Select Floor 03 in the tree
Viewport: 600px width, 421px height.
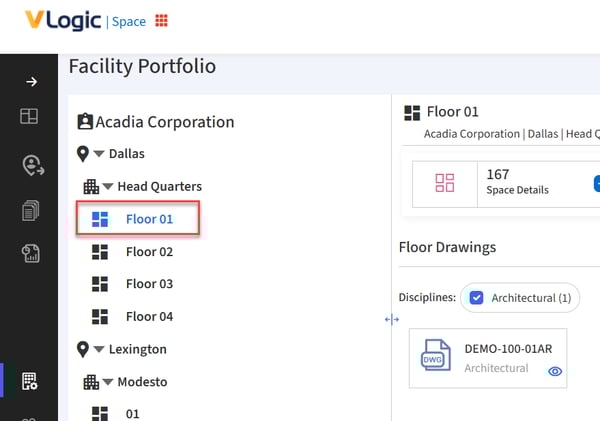[x=149, y=284]
